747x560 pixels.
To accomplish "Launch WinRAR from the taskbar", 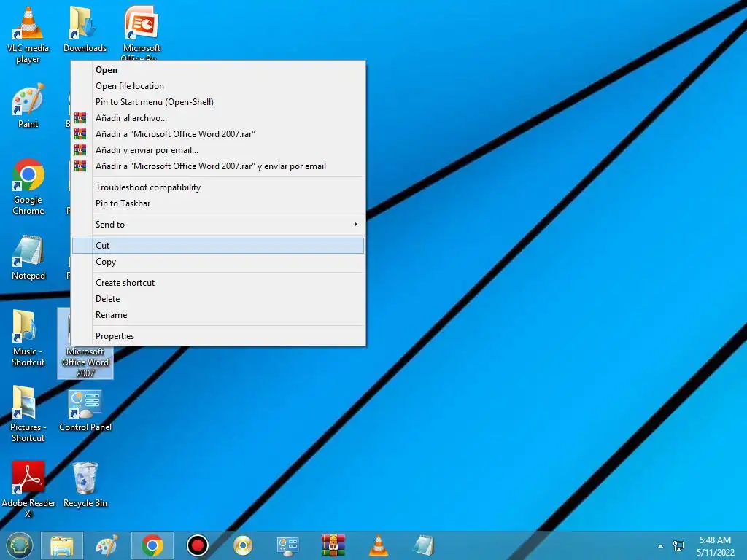I will tap(333, 545).
